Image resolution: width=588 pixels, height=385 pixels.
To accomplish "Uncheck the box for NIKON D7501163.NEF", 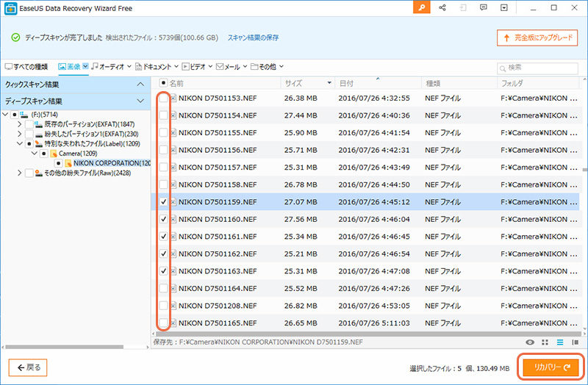I will click(x=163, y=271).
